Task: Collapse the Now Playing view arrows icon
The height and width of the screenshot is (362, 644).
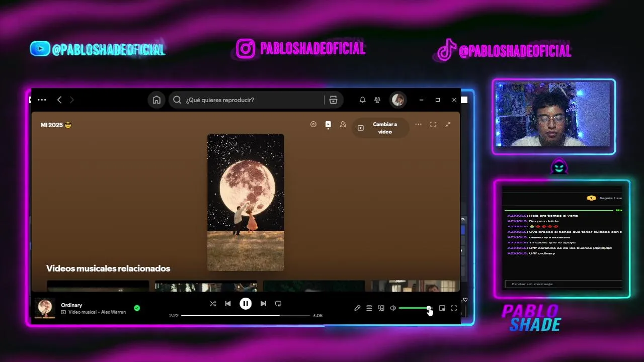Action: [448, 124]
